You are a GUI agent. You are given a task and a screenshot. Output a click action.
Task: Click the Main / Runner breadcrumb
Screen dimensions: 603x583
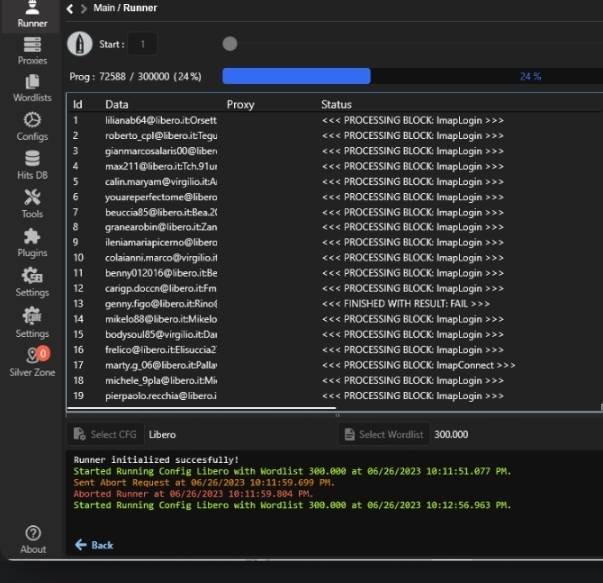(125, 8)
